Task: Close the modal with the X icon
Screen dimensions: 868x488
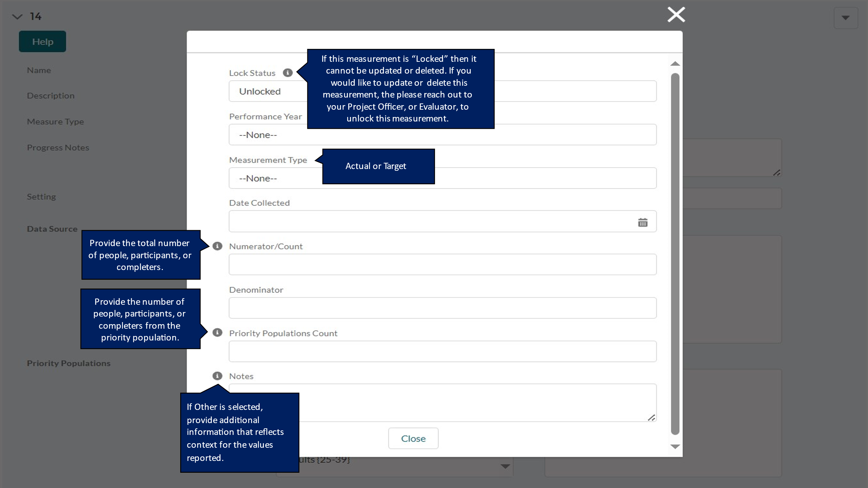Action: [676, 15]
